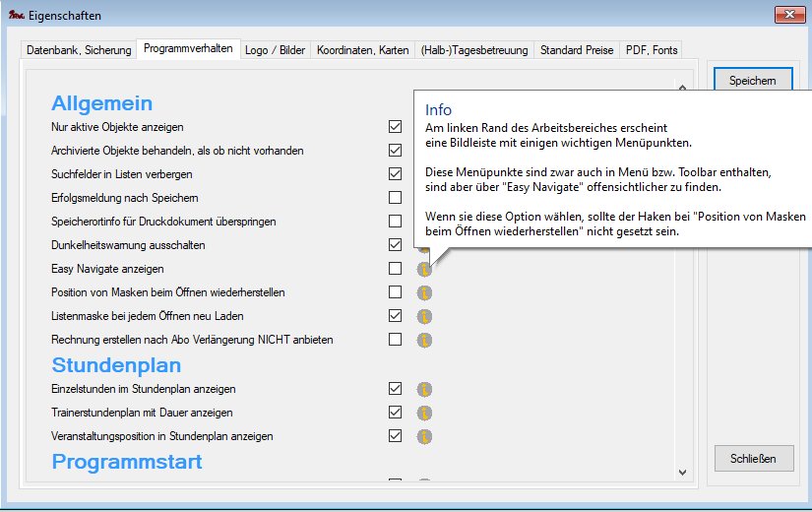Go to the PDF, Fonts tab
This screenshot has height=512, width=812.
pos(651,50)
